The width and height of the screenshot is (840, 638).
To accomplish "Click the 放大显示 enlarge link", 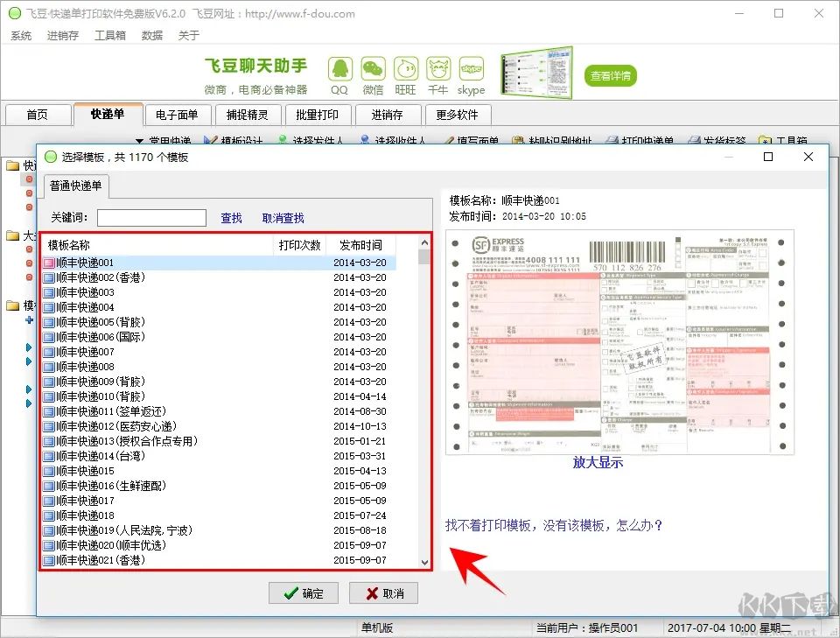I will pyautogui.click(x=597, y=462).
